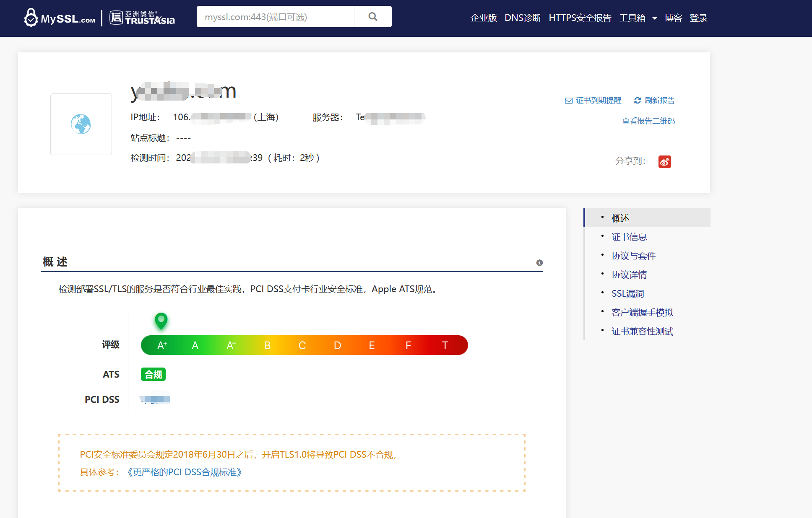The width and height of the screenshot is (812, 518).
Task: Click 证书到期提醒 link
Action: point(599,101)
